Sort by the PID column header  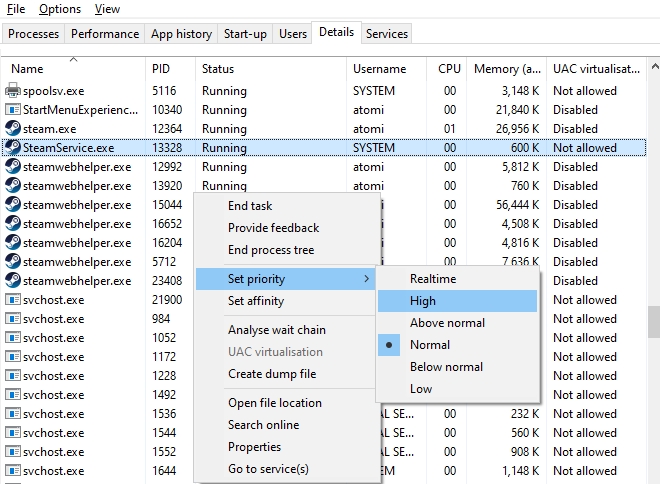click(170, 69)
